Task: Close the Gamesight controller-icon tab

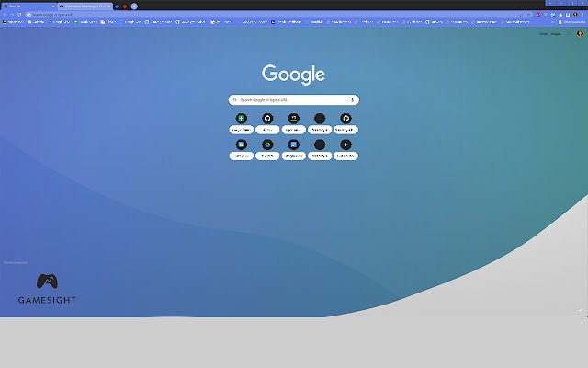Action: point(109,6)
